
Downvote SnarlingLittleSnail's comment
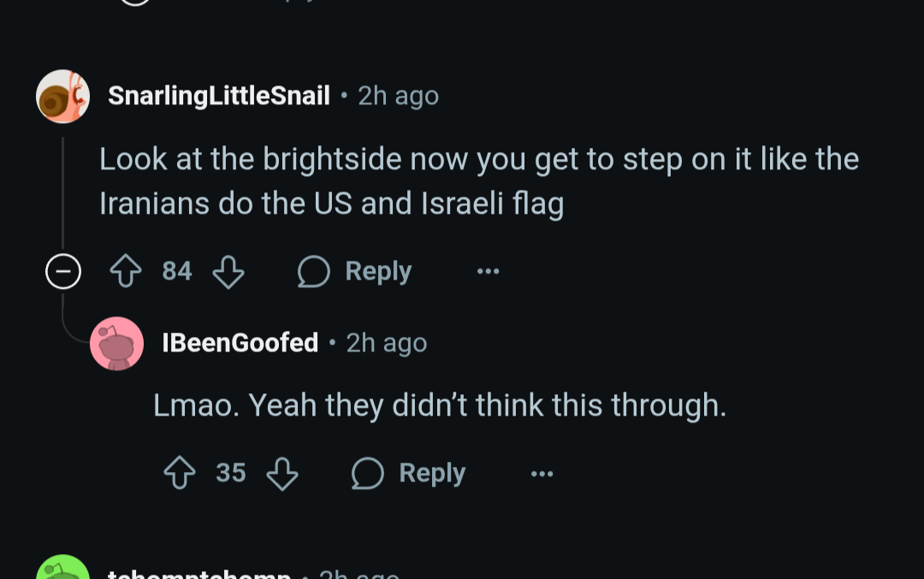tap(228, 271)
